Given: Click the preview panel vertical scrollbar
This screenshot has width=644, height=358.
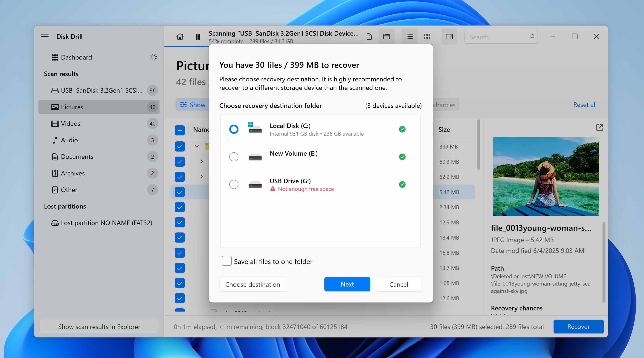Looking at the screenshot, I should pyautogui.click(x=604, y=262).
